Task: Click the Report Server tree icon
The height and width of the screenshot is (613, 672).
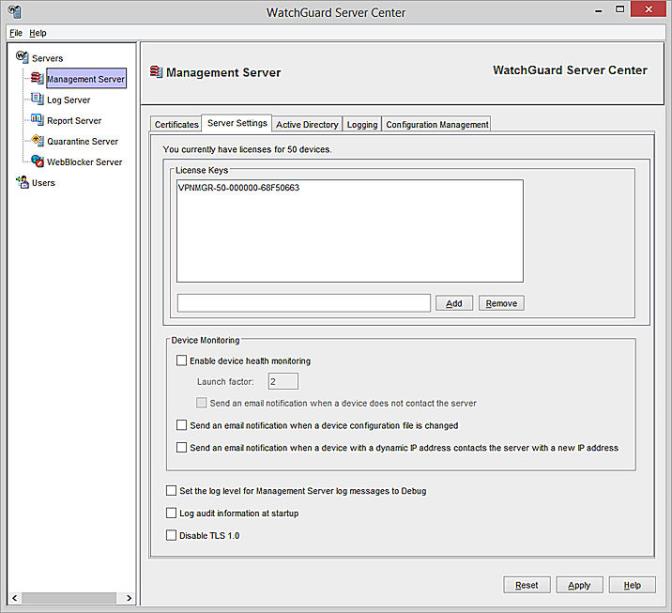Action: tap(37, 120)
